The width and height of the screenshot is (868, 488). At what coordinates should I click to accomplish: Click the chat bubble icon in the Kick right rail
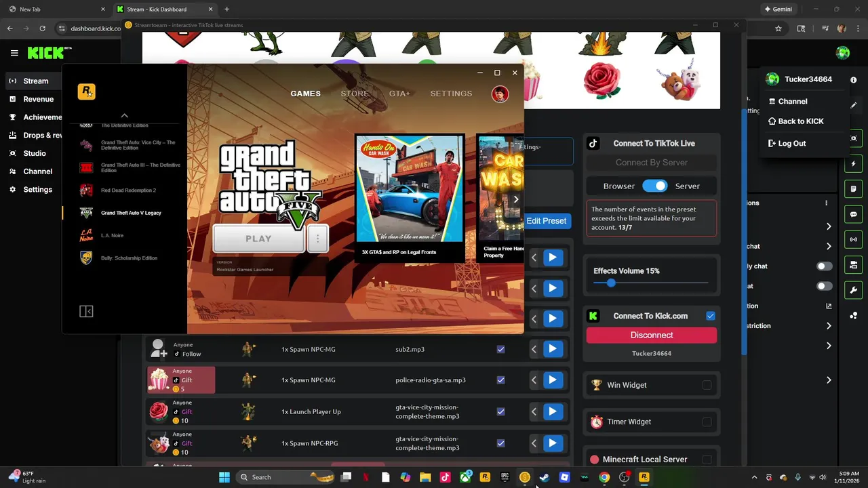coord(854,214)
